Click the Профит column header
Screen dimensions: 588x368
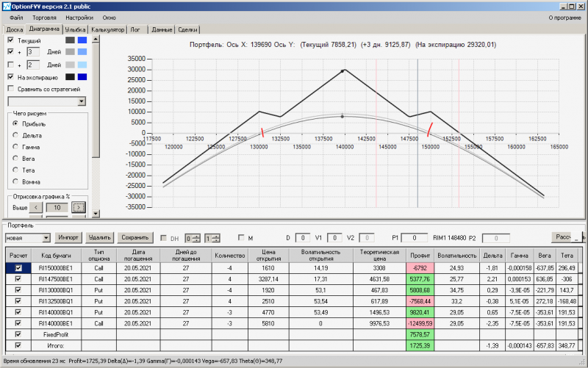420,255
